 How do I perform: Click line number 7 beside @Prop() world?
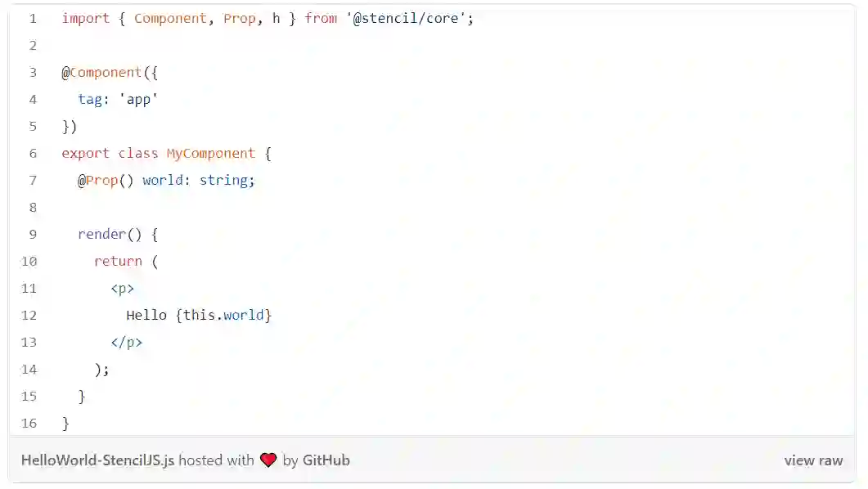click(x=33, y=180)
